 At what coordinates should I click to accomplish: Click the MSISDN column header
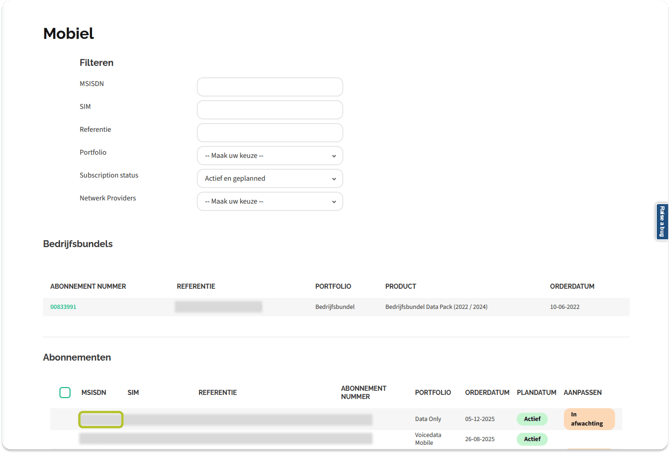coord(94,393)
